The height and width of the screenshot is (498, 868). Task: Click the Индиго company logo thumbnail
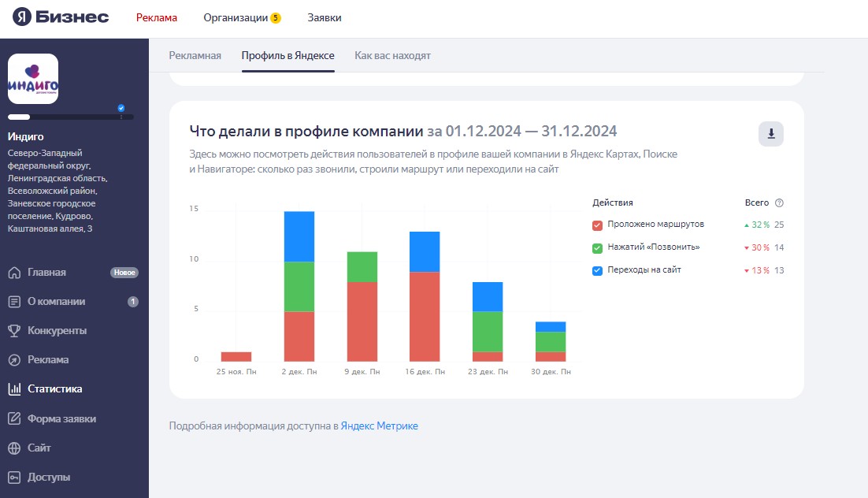click(x=33, y=79)
